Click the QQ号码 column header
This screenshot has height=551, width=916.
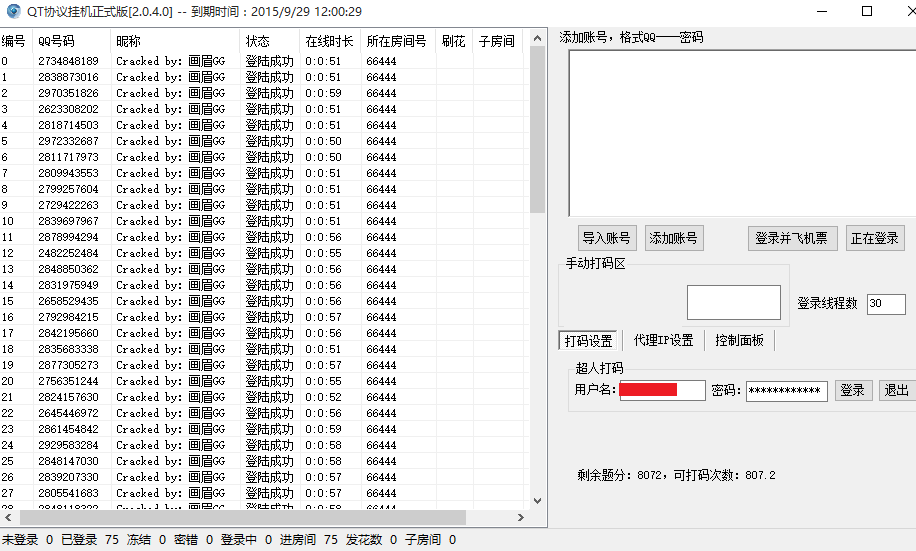(72, 41)
